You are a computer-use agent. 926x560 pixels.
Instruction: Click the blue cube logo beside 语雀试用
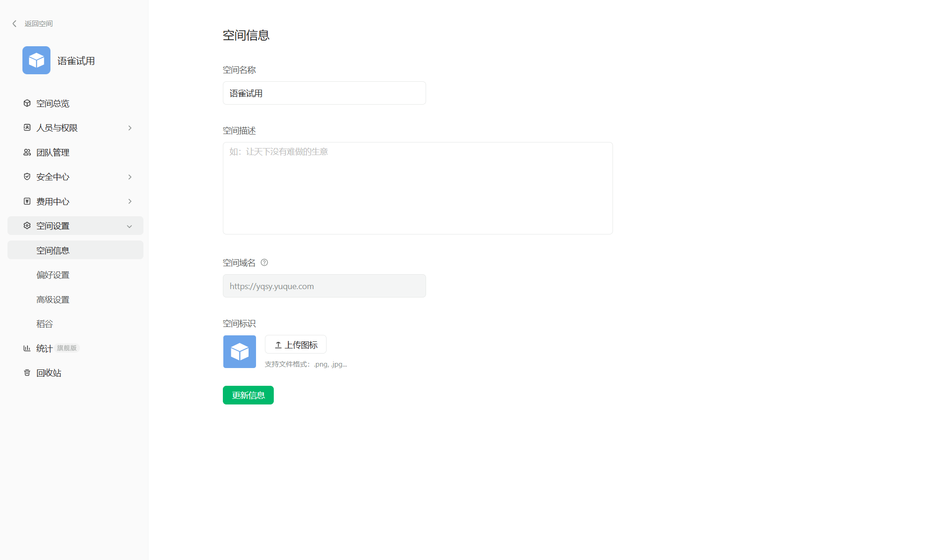(x=36, y=60)
